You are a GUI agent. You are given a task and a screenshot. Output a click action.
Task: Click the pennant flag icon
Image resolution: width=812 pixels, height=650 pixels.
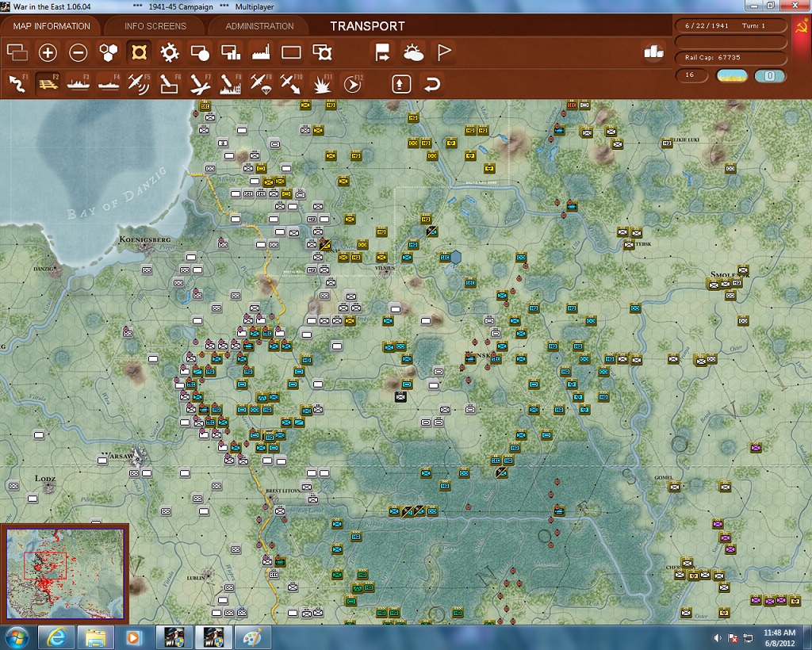pyautogui.click(x=444, y=52)
